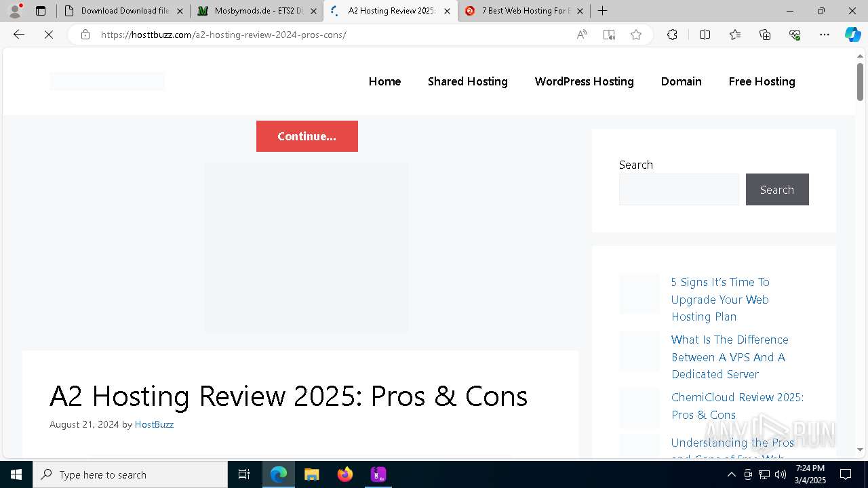This screenshot has height=488, width=868.
Task: Launch the Copilot sidebar
Action: pyautogui.click(x=852, y=35)
